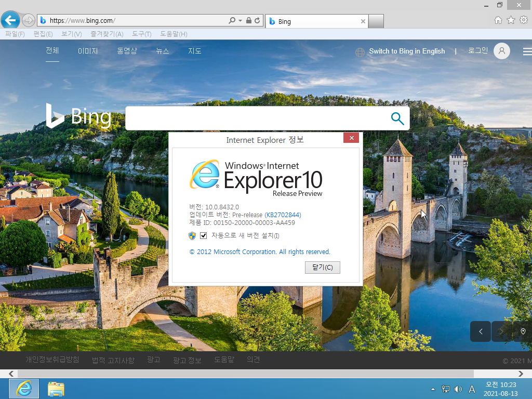Open File Explorer from the taskbar
The height and width of the screenshot is (399, 532).
pyautogui.click(x=56, y=388)
